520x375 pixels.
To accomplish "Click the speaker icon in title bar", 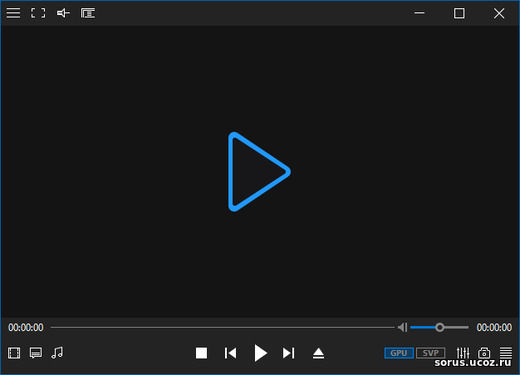I will (x=63, y=13).
